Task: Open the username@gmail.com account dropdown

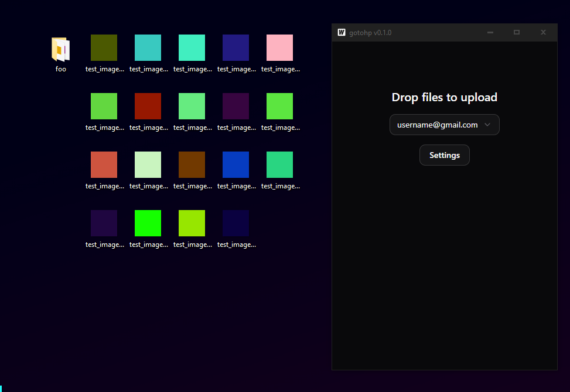Action: [x=444, y=125]
